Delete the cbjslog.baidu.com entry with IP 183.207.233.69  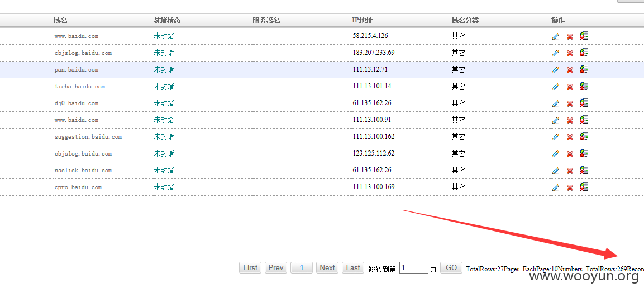tap(570, 54)
